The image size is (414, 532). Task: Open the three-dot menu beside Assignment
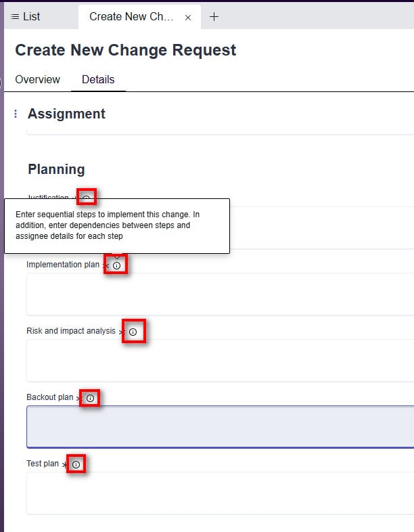(16, 114)
